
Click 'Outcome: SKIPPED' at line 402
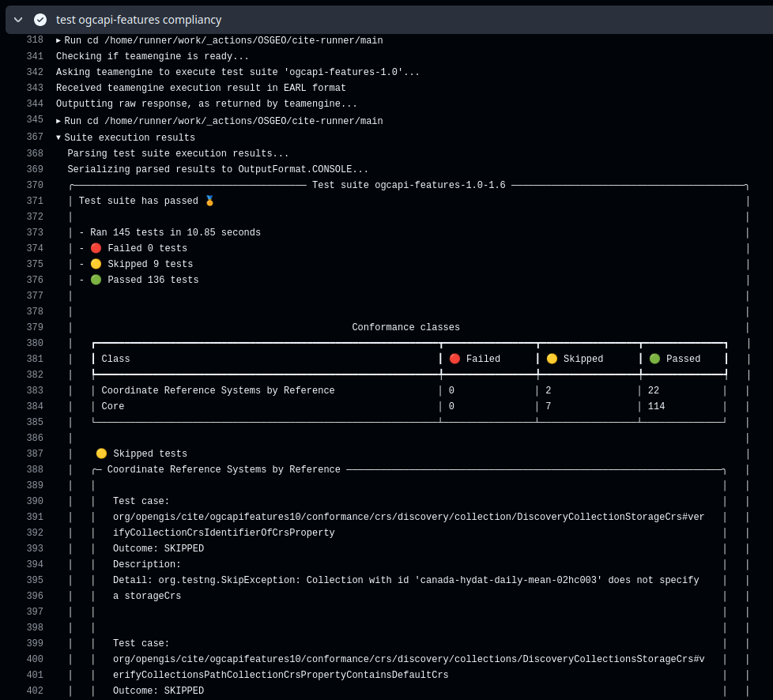[158, 691]
